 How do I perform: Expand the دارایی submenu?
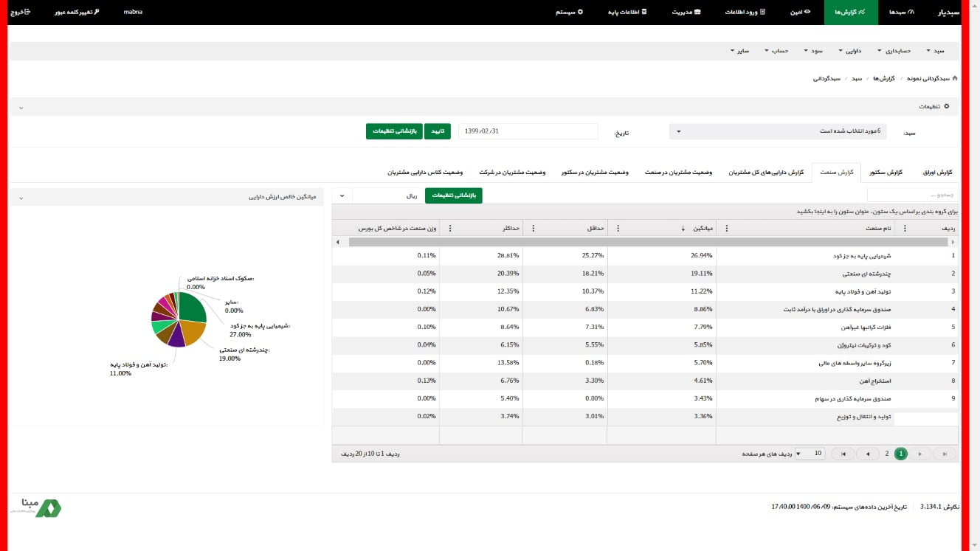(852, 51)
